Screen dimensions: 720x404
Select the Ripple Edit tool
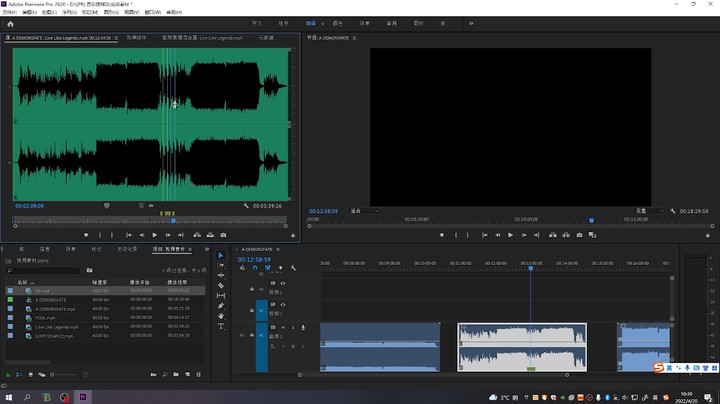(x=221, y=275)
